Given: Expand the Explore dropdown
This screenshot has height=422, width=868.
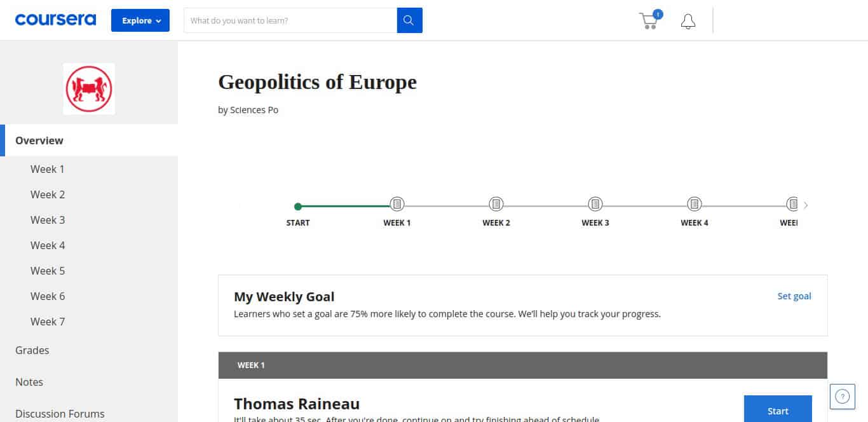Looking at the screenshot, I should pos(140,20).
